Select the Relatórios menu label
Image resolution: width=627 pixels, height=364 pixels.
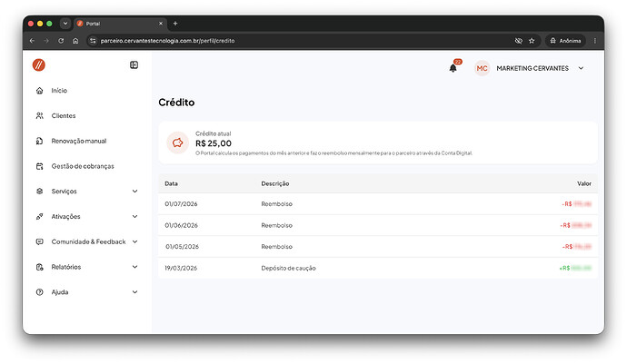(66, 267)
